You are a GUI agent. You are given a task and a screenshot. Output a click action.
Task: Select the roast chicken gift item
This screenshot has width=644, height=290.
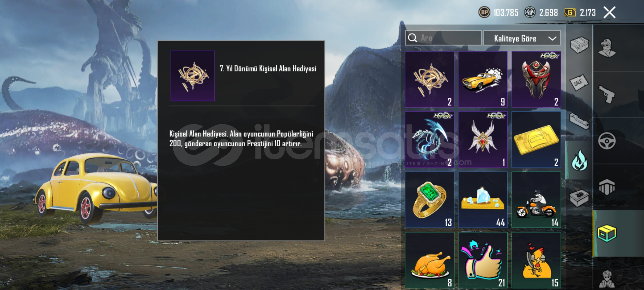click(x=429, y=260)
